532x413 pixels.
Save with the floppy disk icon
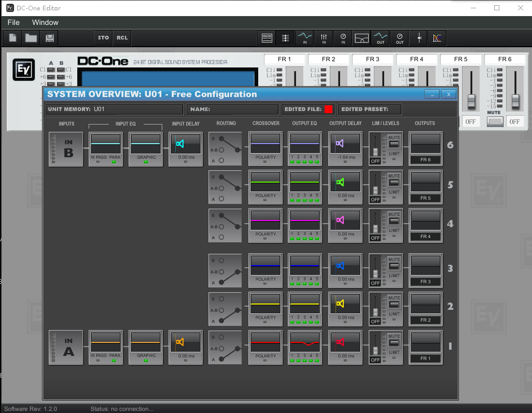pos(50,38)
